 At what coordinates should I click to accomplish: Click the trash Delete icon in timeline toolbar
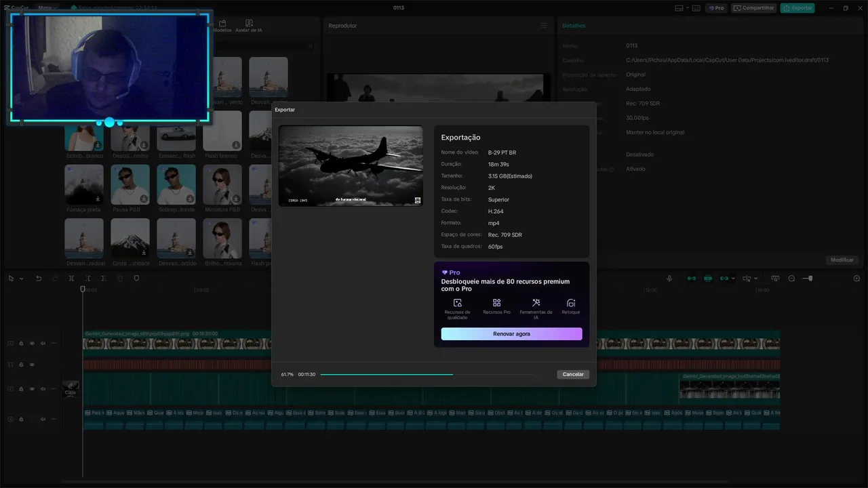pyautogui.click(x=120, y=279)
